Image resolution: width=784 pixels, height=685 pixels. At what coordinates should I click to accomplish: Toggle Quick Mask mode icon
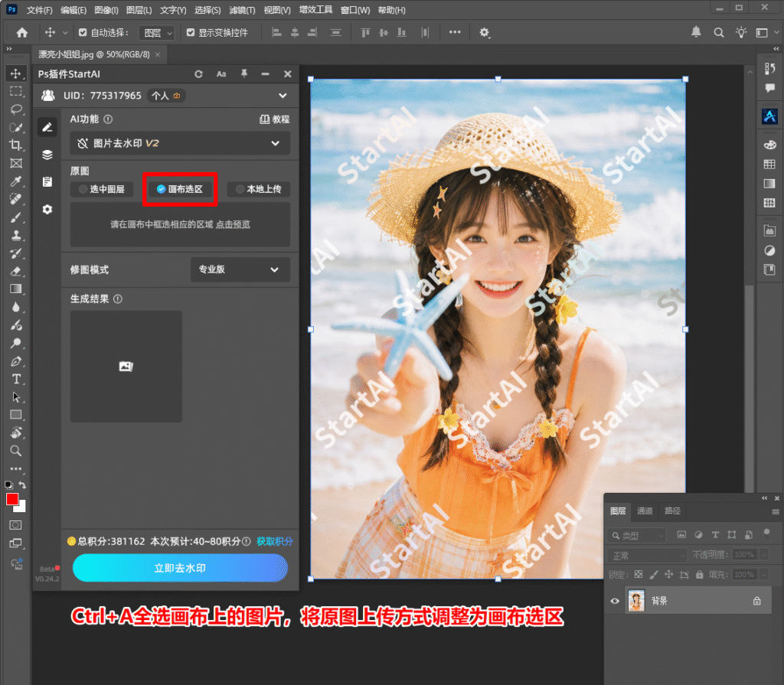point(16,525)
